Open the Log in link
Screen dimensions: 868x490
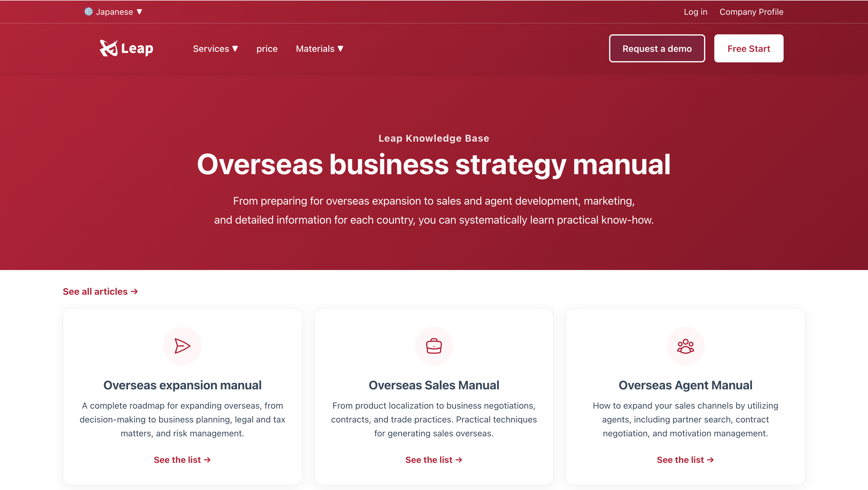696,12
